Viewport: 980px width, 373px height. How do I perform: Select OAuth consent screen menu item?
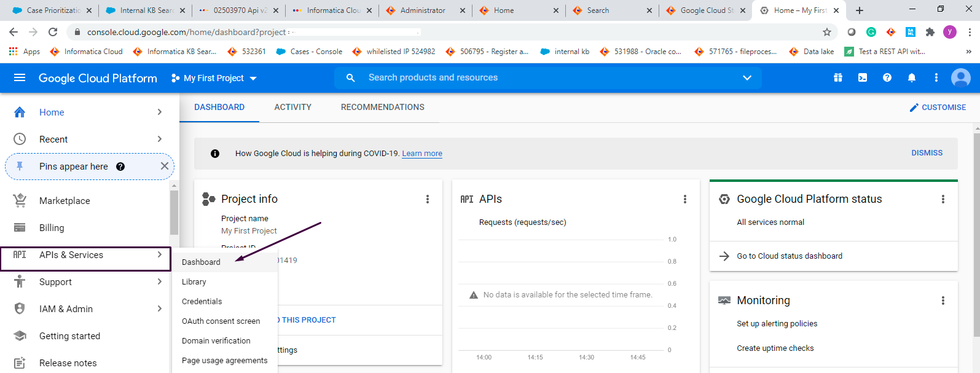coord(225,321)
